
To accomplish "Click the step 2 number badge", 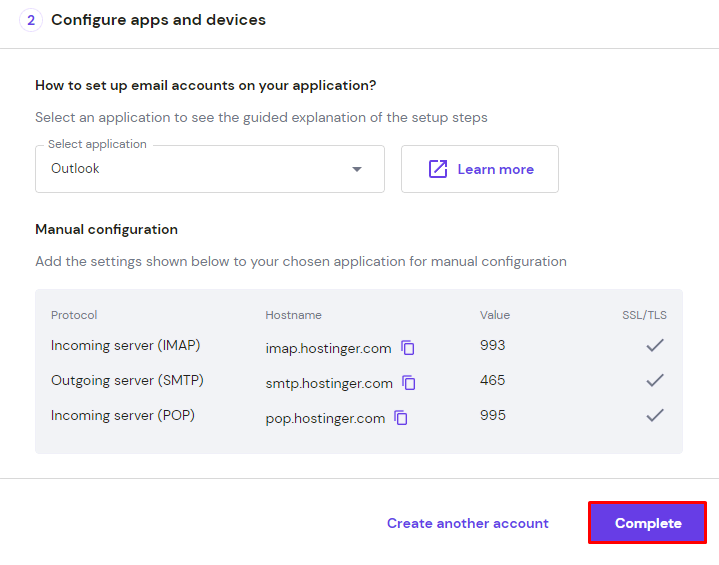I will (30, 20).
